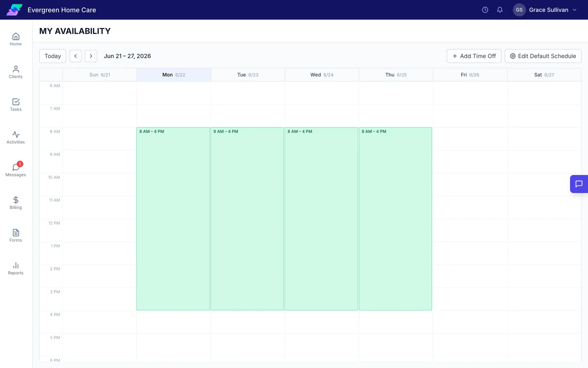Click the Sat 6/27 column header

[x=544, y=75]
